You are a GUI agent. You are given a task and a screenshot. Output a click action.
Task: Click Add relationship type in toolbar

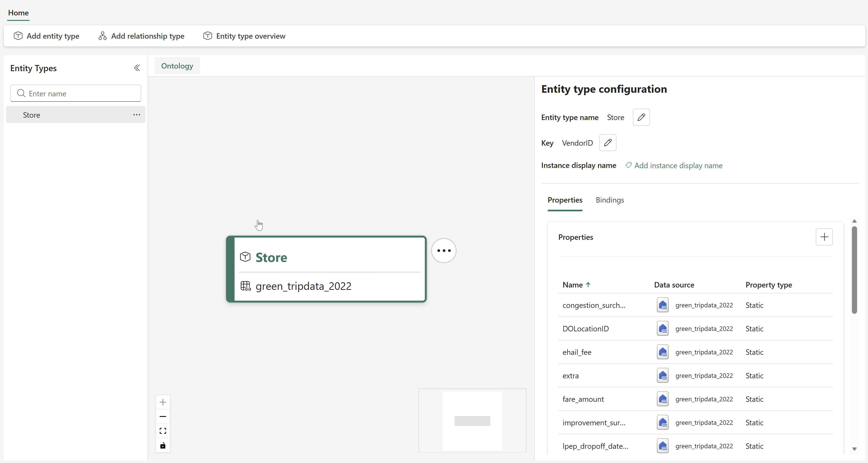pos(141,36)
